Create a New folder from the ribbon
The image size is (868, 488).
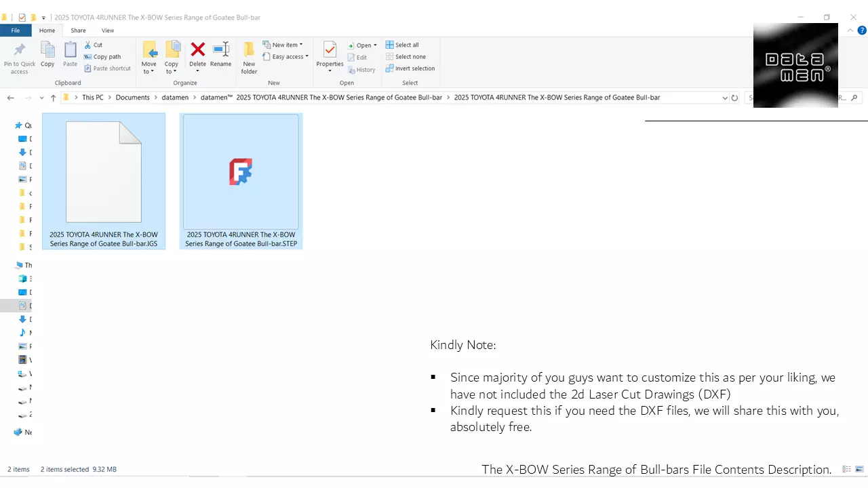pyautogui.click(x=249, y=58)
